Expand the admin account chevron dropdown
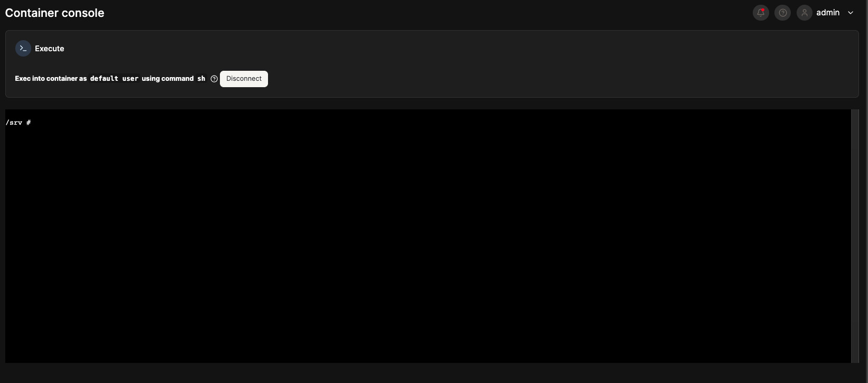The width and height of the screenshot is (868, 383). 851,13
